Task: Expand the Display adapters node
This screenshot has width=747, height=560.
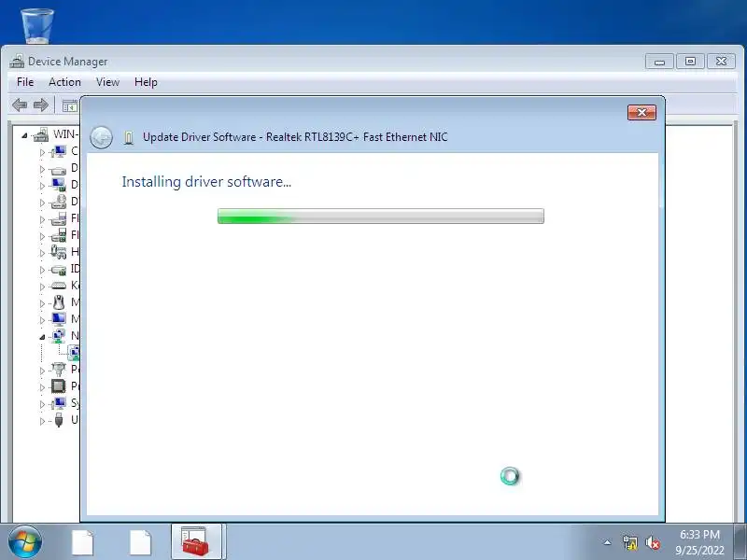Action: 42,186
